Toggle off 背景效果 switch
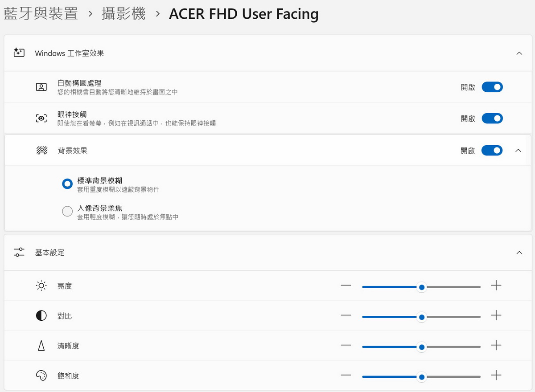535x392 pixels. (x=492, y=151)
